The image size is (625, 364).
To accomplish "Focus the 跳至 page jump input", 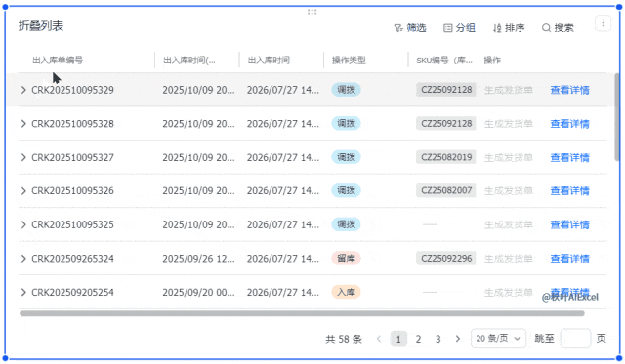I will (575, 339).
